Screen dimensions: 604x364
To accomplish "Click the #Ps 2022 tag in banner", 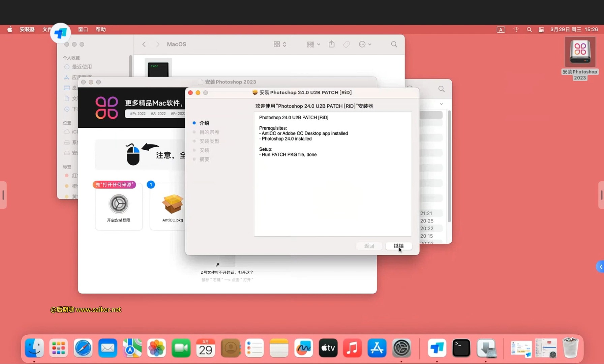I will [138, 114].
